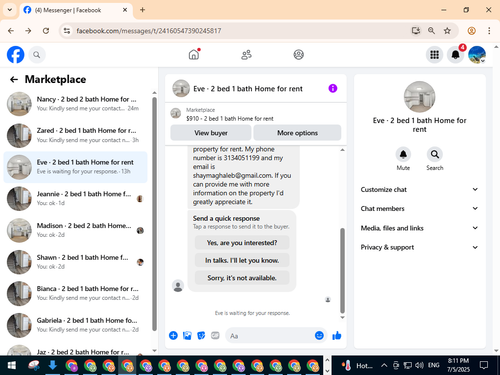Viewport: 500px width, 375px height.
Task: Open the Facebook logo home link
Action: (16, 55)
